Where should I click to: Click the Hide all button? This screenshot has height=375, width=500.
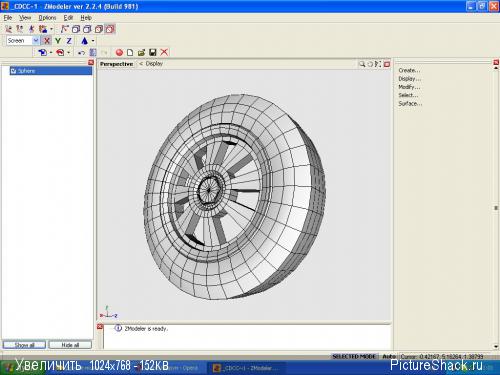(x=70, y=345)
